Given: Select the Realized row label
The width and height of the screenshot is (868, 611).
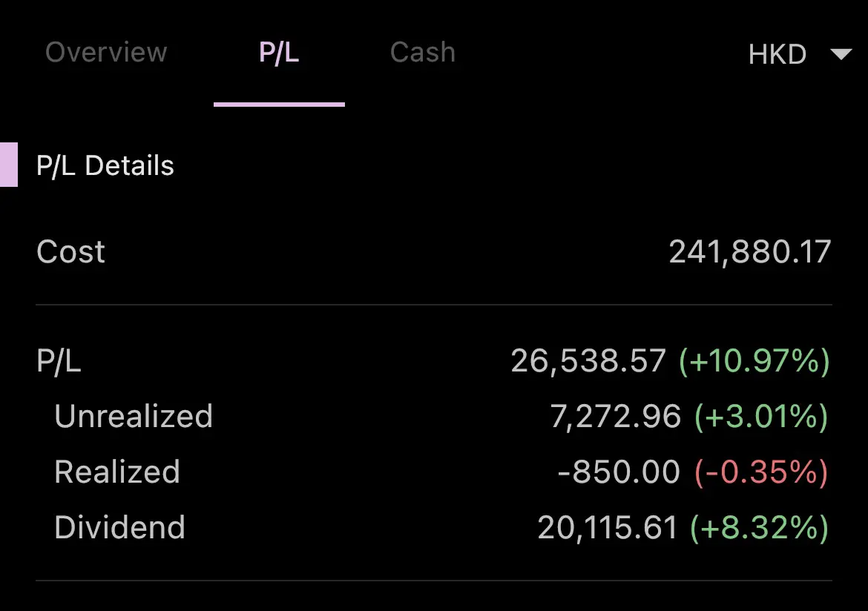Looking at the screenshot, I should [x=117, y=472].
